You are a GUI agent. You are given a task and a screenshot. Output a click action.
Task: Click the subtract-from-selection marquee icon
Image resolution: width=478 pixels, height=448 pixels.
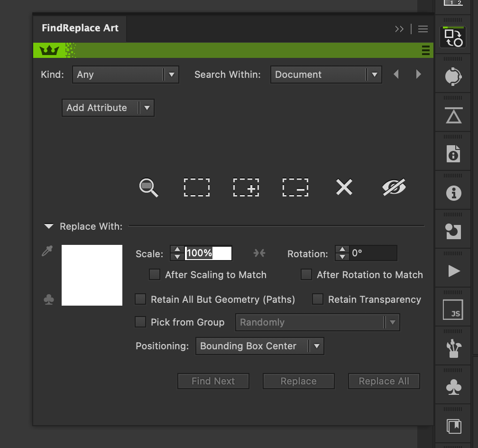pos(295,187)
